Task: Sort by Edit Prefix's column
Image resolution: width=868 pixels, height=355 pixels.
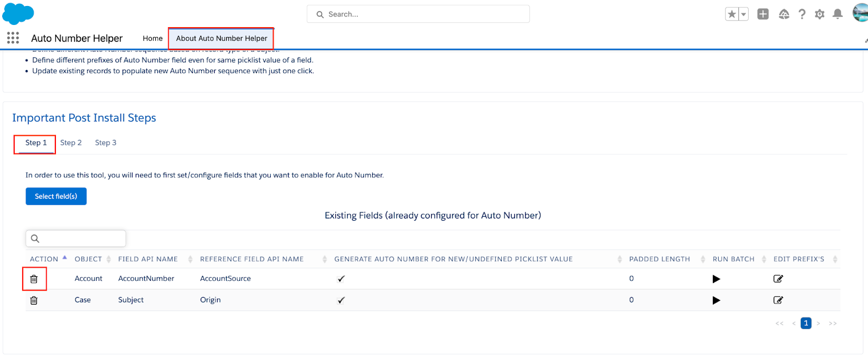Action: [x=805, y=259]
